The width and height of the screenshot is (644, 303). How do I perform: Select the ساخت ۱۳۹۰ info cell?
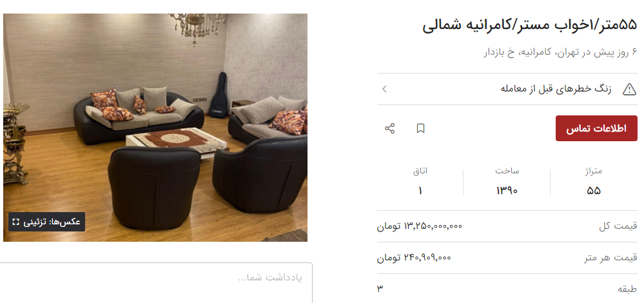tap(507, 181)
